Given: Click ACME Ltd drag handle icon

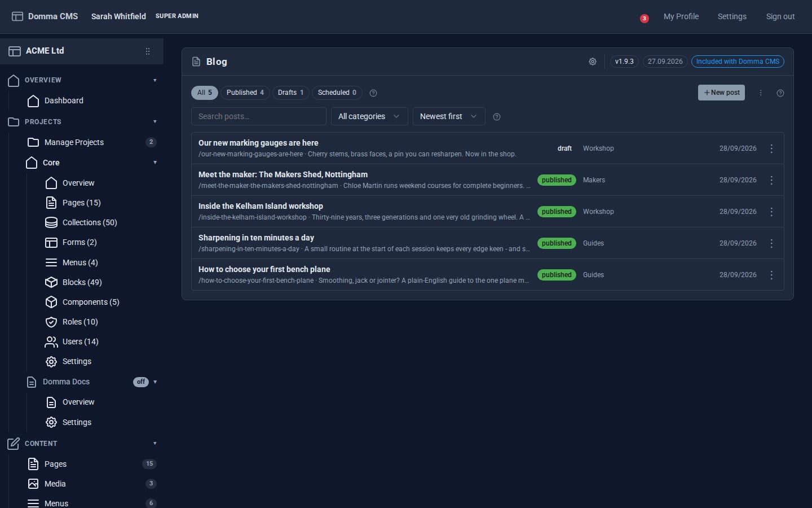Looking at the screenshot, I should 148,51.
